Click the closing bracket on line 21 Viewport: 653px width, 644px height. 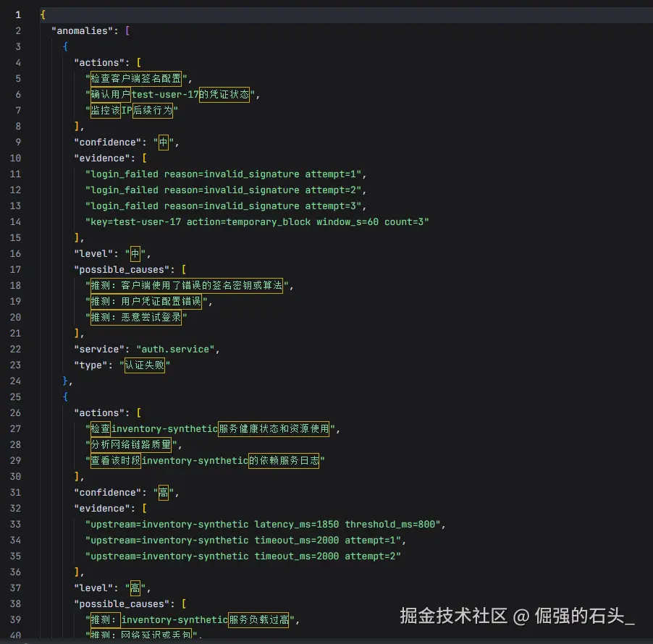77,334
